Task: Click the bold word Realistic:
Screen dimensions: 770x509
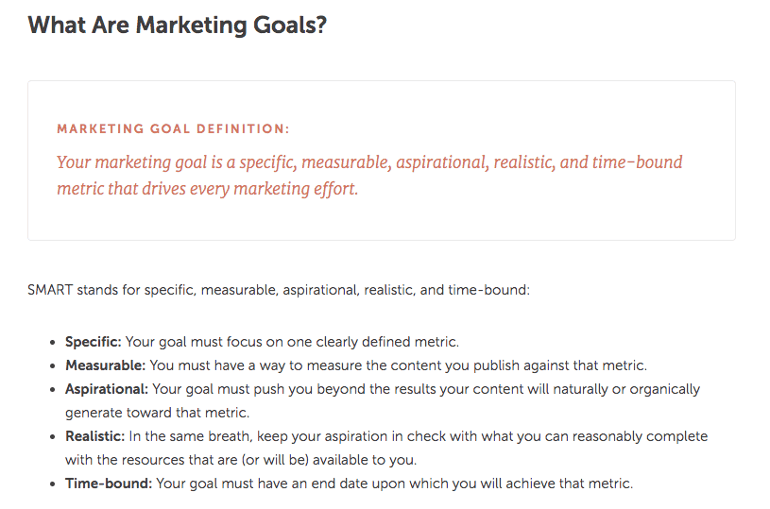Action: tap(95, 436)
